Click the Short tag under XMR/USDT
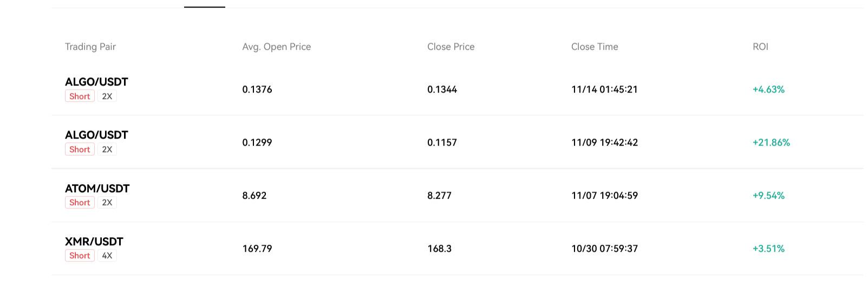This screenshot has width=868, height=287. tap(80, 256)
